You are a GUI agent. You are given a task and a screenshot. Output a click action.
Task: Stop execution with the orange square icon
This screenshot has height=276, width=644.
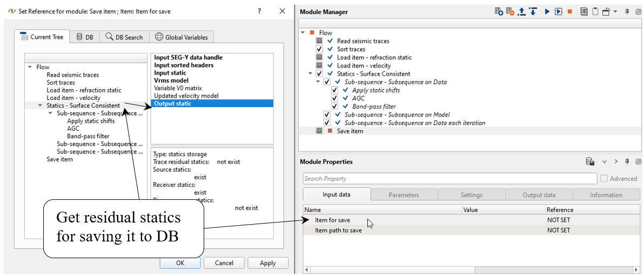[569, 11]
